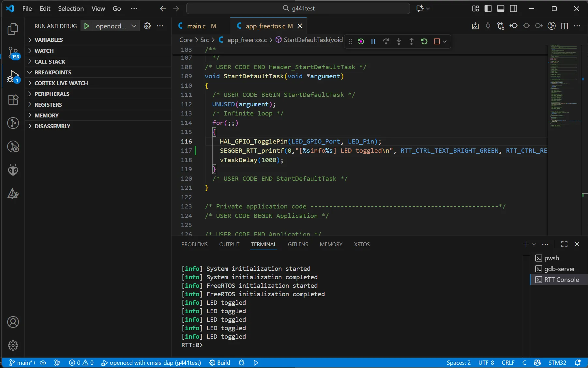Collapse the BREAKPOINTS section

pyautogui.click(x=98, y=72)
